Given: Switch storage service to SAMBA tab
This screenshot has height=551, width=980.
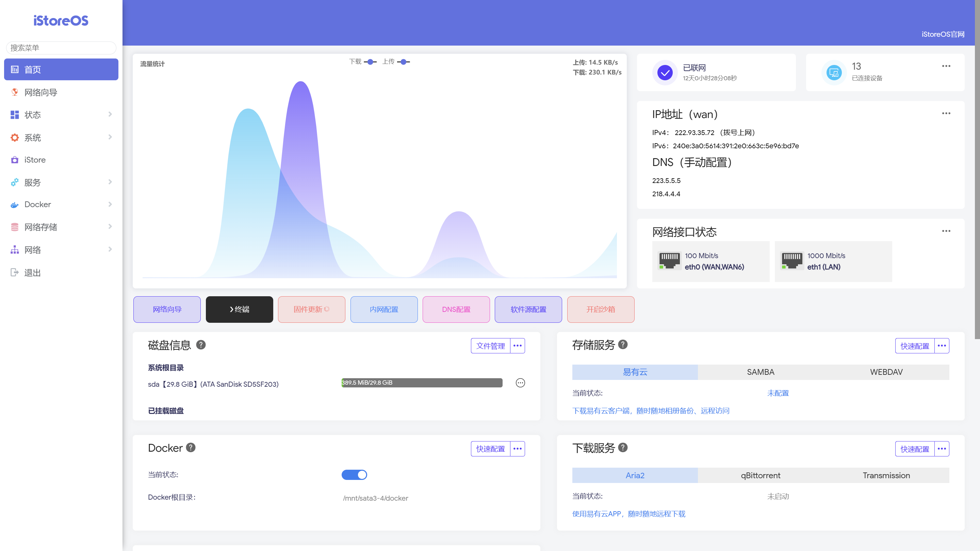Looking at the screenshot, I should [x=760, y=372].
